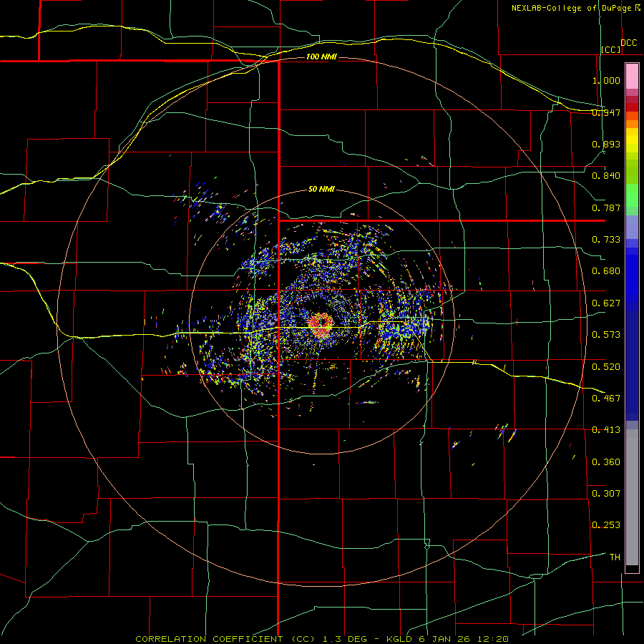Click the 0.467 legend value
Image resolution: width=644 pixels, height=644 pixels.
tap(606, 398)
